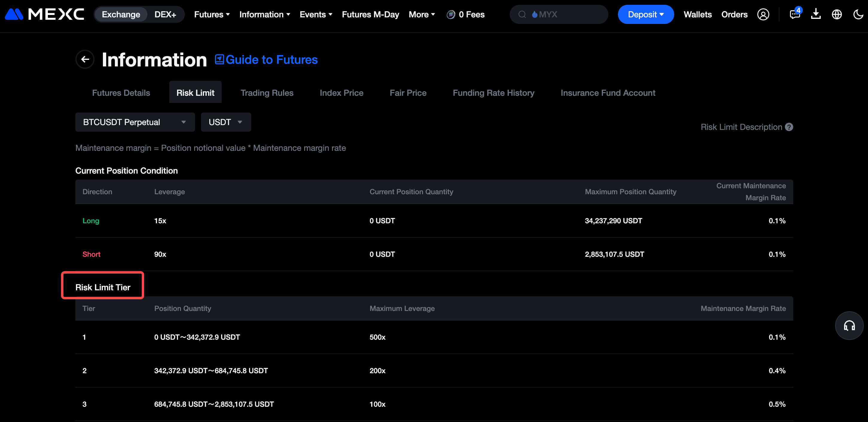Open the user profile icon
868x422 pixels.
pos(763,14)
